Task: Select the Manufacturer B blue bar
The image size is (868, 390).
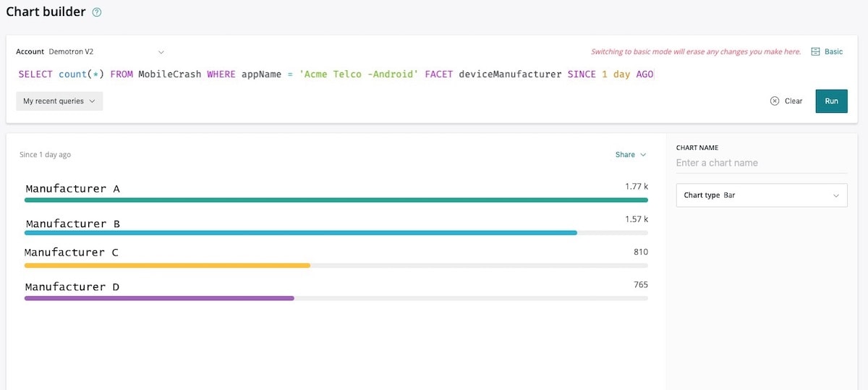Action: point(301,233)
